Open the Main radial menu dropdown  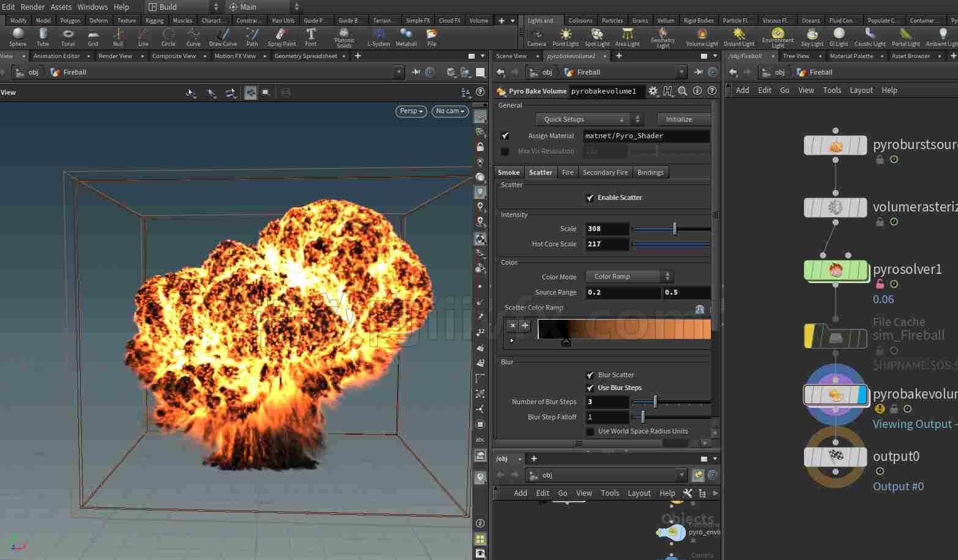tap(264, 7)
